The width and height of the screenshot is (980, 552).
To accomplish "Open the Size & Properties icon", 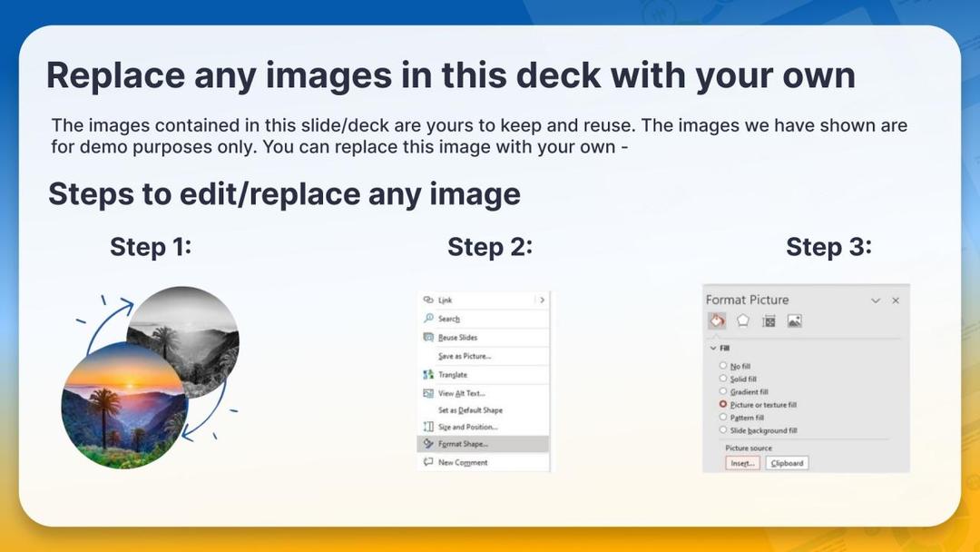I will pos(769,320).
